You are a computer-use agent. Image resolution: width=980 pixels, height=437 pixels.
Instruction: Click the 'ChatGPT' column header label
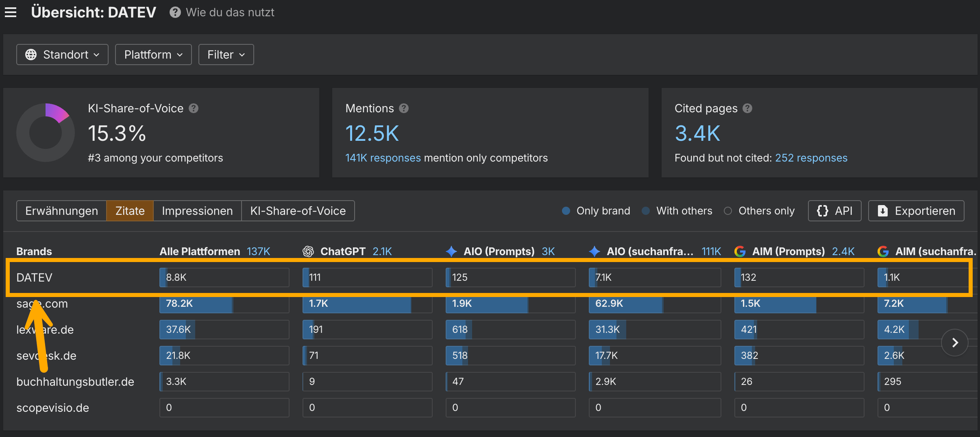[x=343, y=251]
